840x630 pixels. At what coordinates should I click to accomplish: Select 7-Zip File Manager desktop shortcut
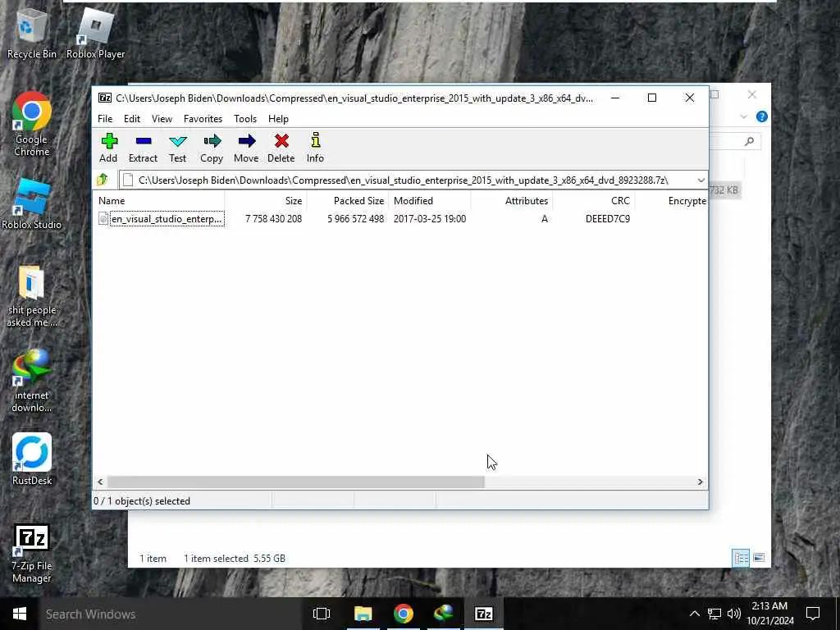pos(31,554)
